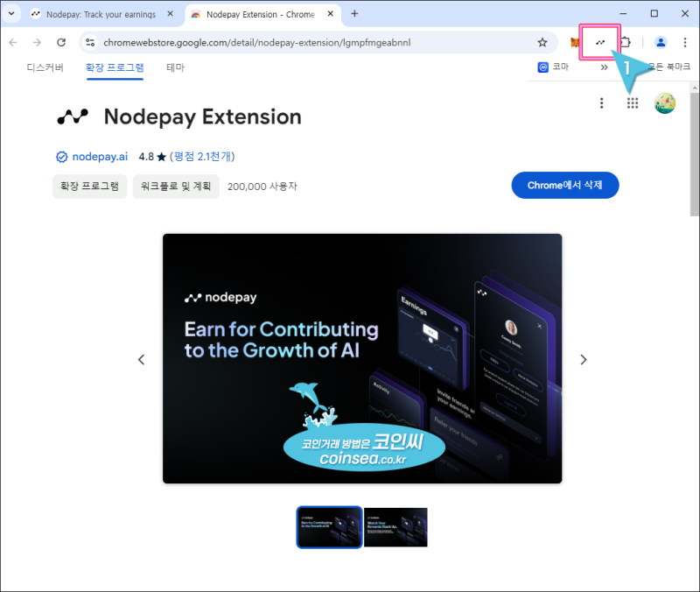This screenshot has width=700, height=592.
Task: Click the Nodepay extension icon in the toolbar
Action: 600,41
